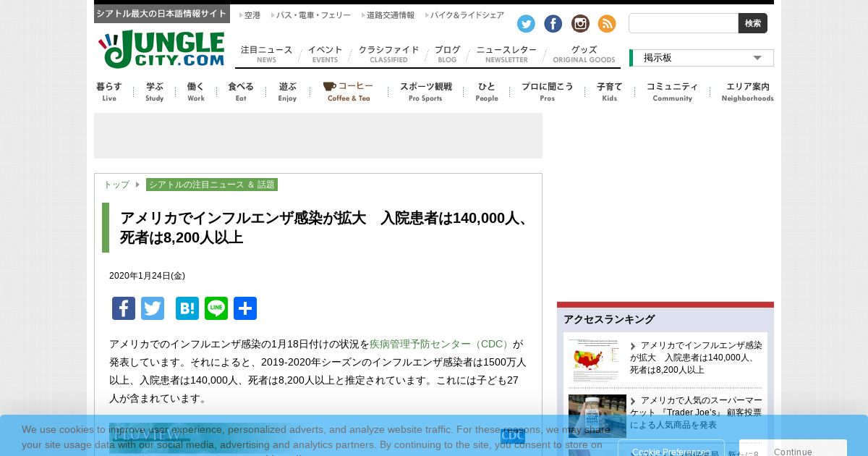This screenshot has height=456, width=868.
Task: Share article via Twitter share button
Action: click(153, 308)
